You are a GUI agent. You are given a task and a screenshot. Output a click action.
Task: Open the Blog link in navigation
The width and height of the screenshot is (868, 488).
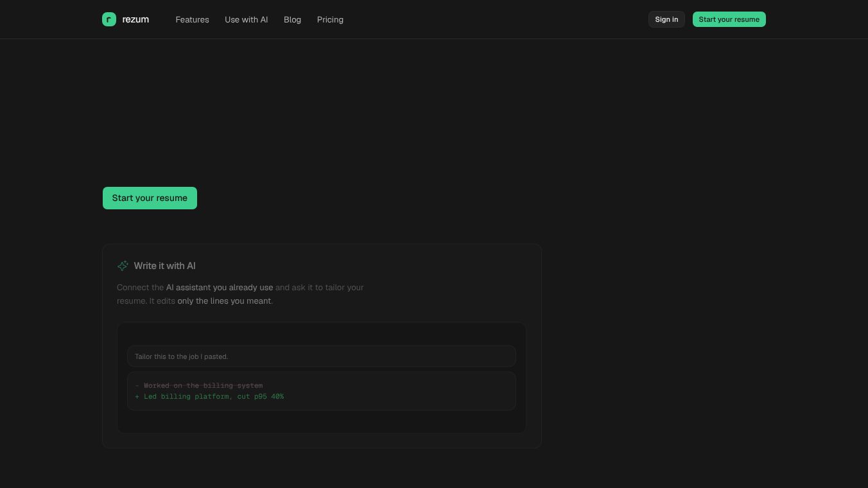coord(292,19)
